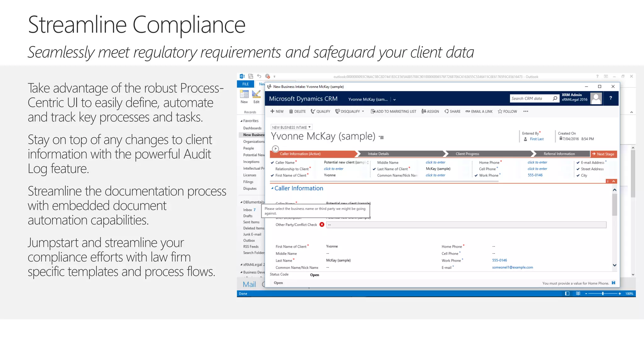
Task: Switch to Outlook reading view icon
Action: click(578, 293)
